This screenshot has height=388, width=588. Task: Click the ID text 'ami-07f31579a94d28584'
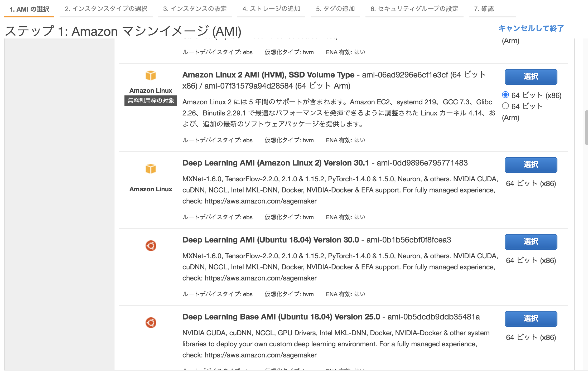[x=249, y=86]
